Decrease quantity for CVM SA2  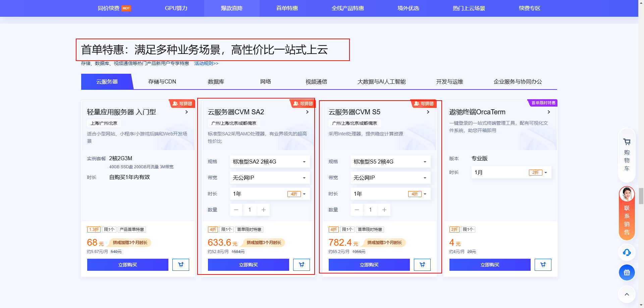236,210
